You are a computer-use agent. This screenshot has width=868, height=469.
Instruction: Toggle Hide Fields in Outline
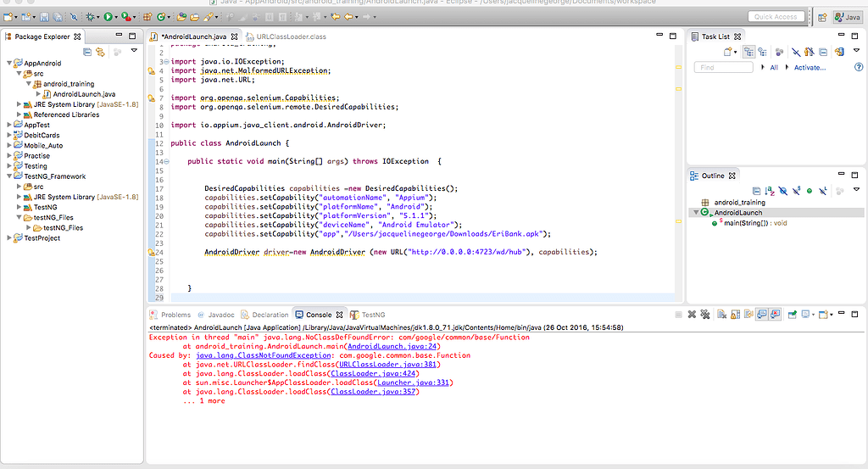[782, 191]
